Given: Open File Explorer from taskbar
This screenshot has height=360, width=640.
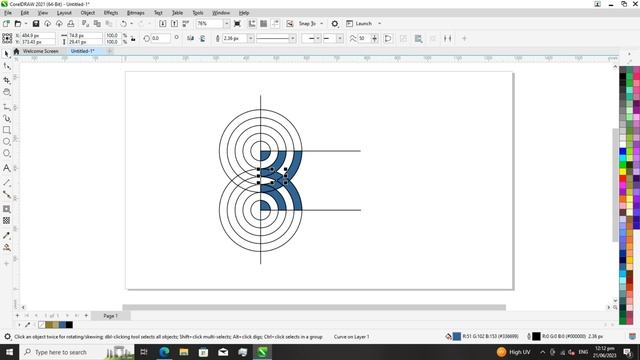Looking at the screenshot, I should (184, 352).
